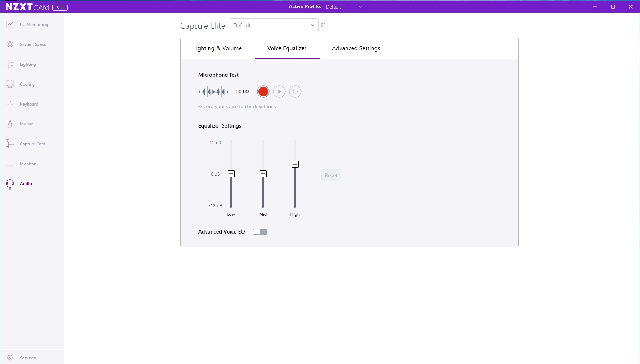Start microphone test recording with red button

(263, 92)
